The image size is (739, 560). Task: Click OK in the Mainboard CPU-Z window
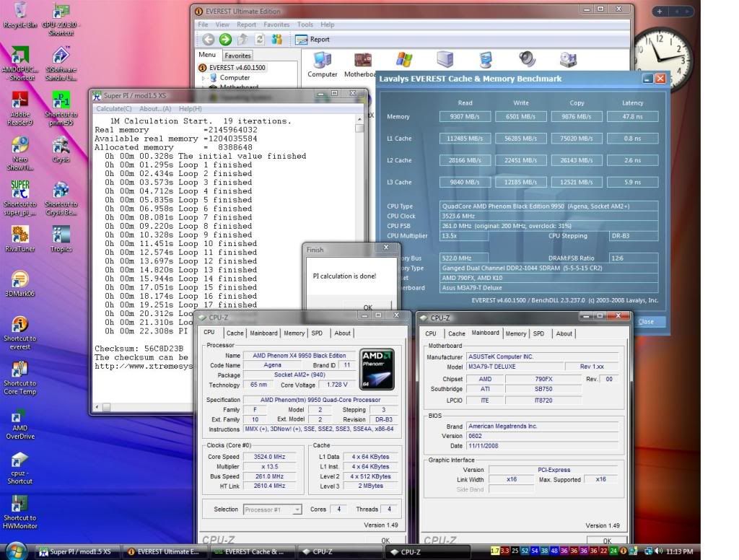click(607, 541)
